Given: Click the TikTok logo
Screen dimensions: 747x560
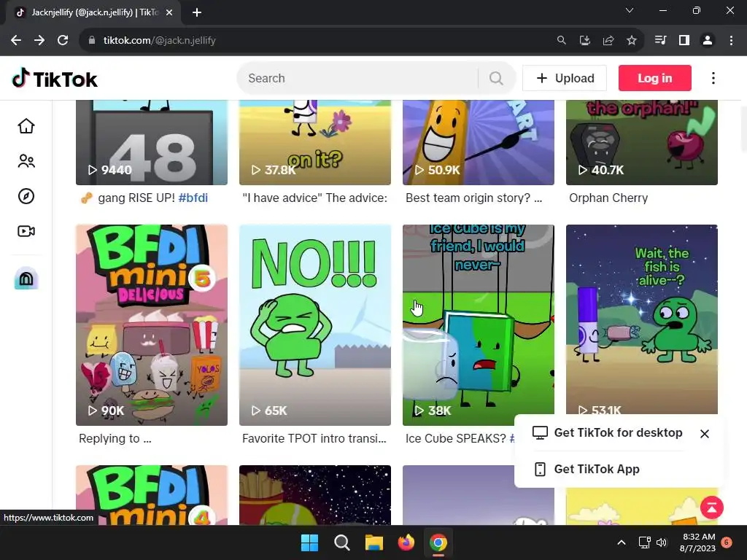Looking at the screenshot, I should (x=55, y=79).
